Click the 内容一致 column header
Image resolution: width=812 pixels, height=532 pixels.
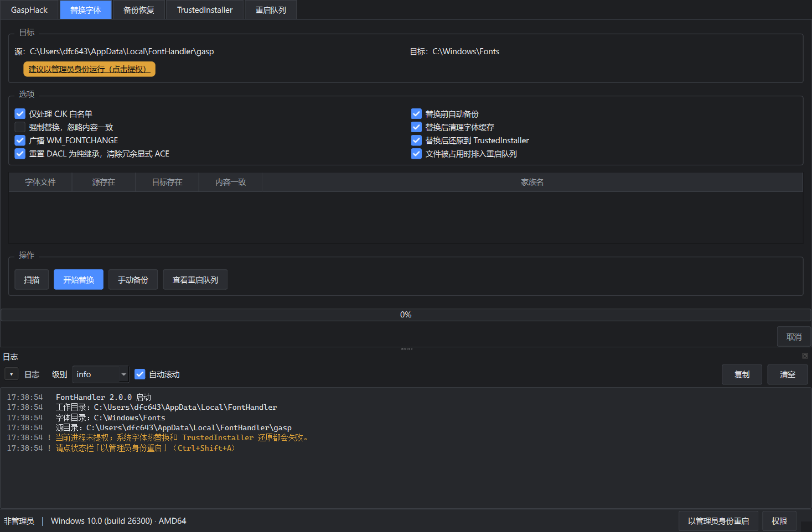click(x=230, y=182)
